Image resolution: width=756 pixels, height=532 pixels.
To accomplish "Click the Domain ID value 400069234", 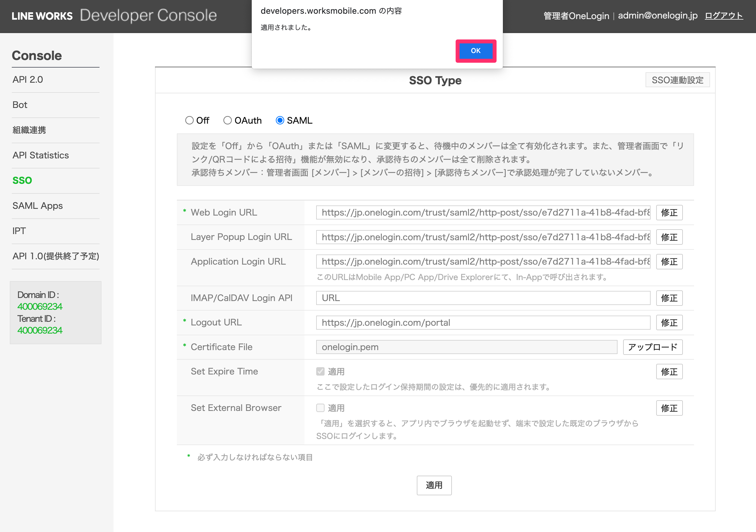I will coord(40,306).
